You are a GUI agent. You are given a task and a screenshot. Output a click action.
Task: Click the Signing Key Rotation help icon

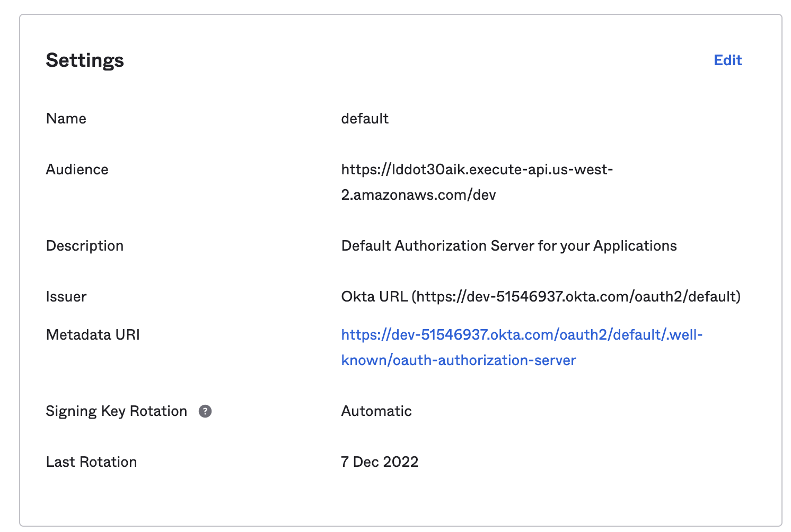[206, 411]
